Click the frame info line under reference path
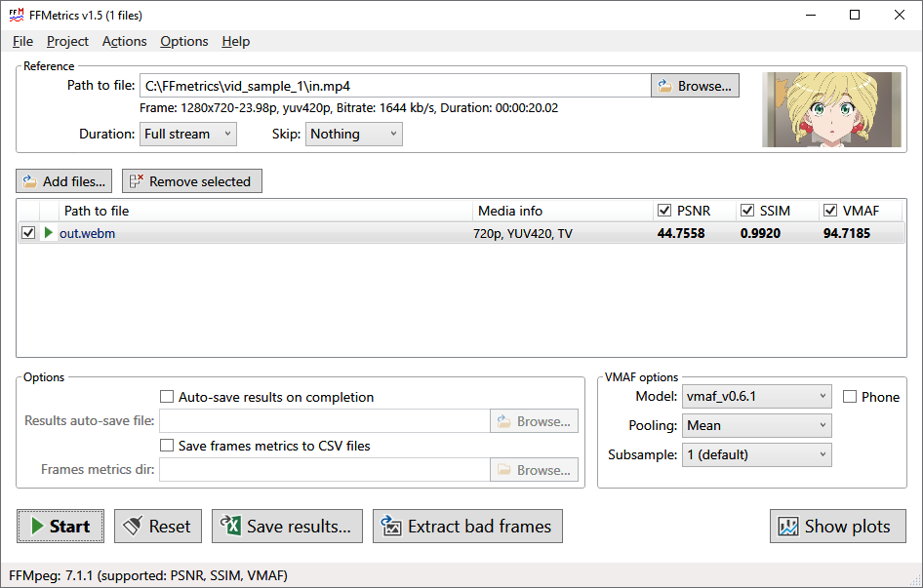 (348, 108)
